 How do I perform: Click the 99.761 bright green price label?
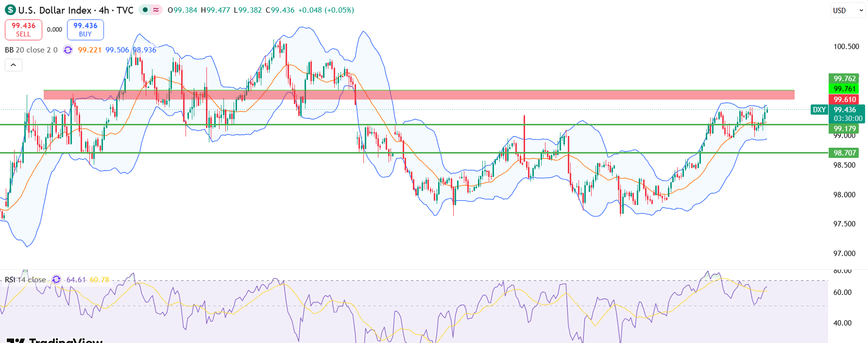point(844,88)
